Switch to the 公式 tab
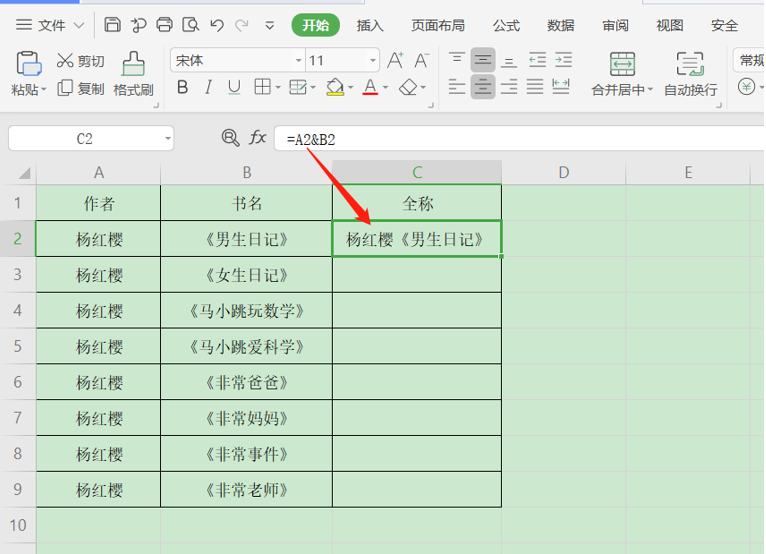This screenshot has width=766, height=554. coord(506,25)
